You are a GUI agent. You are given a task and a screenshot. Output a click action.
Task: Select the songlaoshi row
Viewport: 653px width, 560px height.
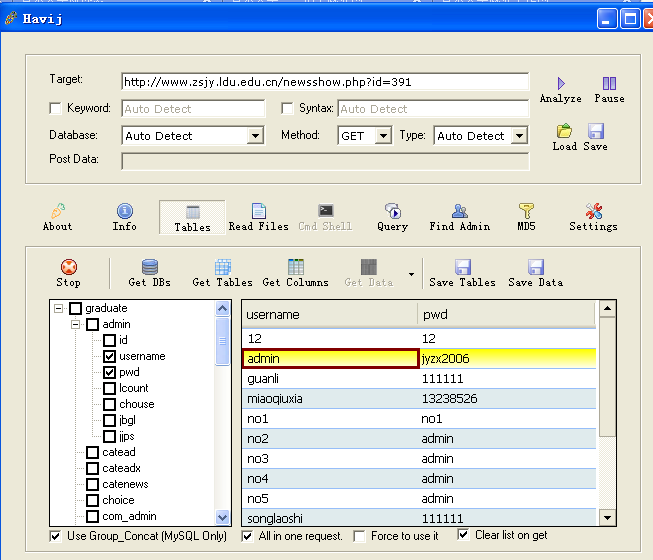[419, 518]
